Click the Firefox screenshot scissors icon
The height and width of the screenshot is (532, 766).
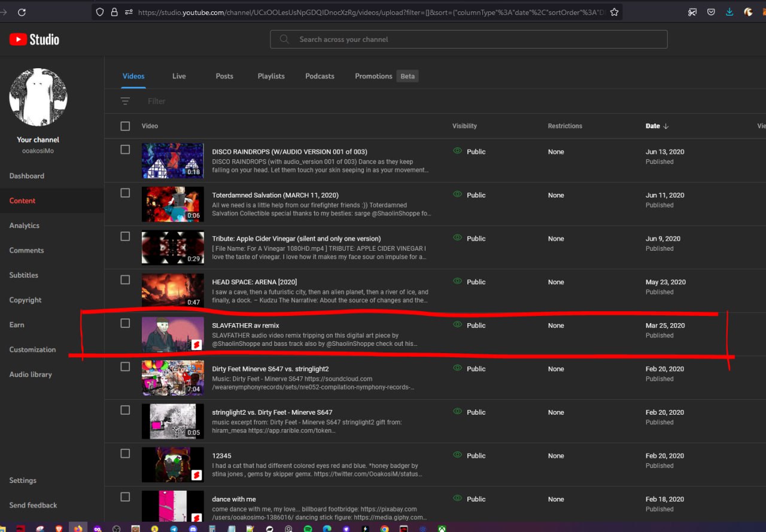[692, 12]
